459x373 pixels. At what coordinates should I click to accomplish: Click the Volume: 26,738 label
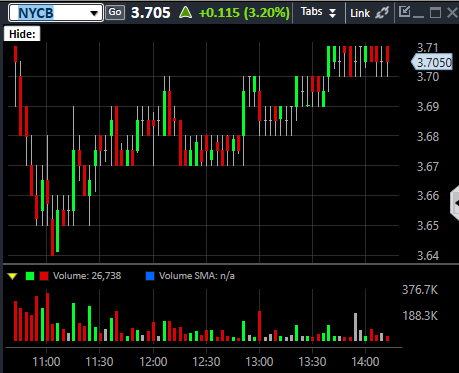(x=87, y=276)
